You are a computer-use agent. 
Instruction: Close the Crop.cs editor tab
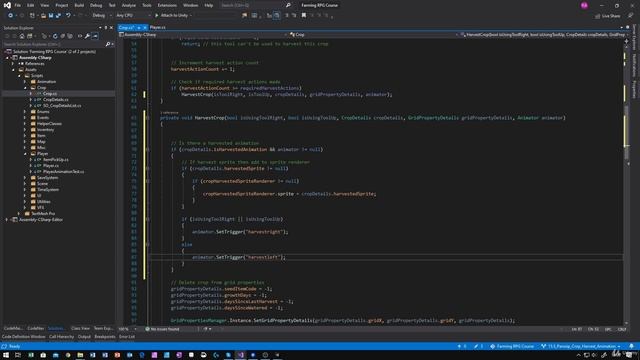(145, 27)
